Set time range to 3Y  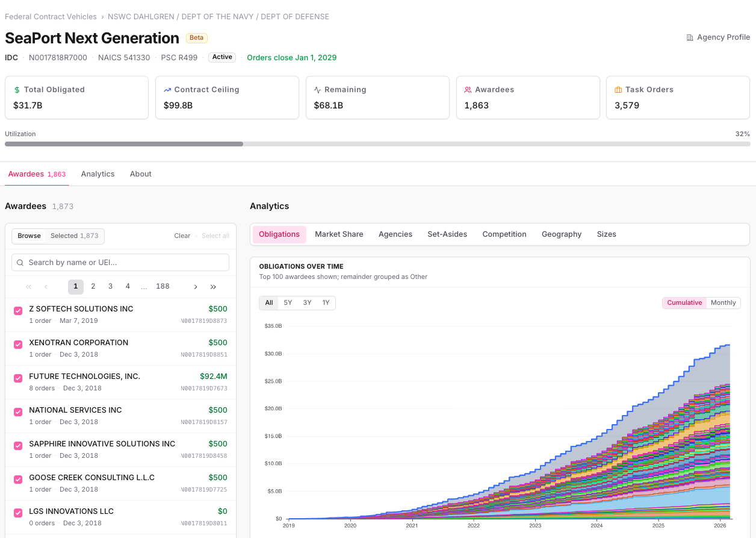pos(307,303)
